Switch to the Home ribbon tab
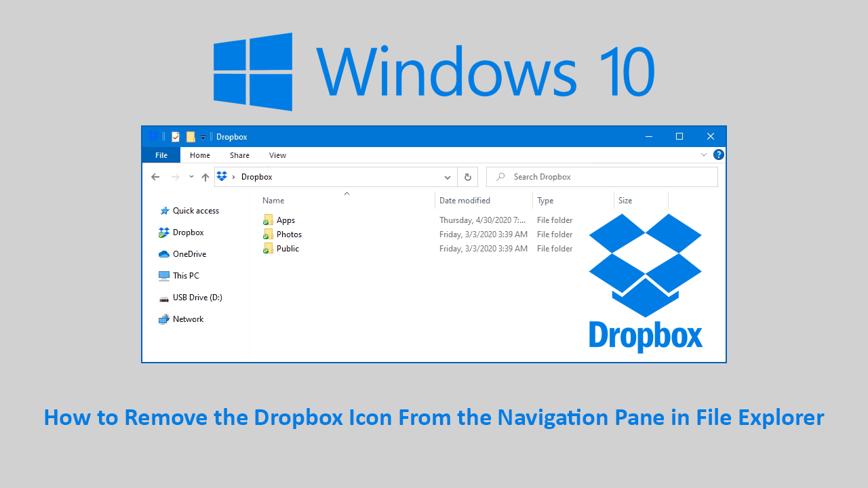Image resolution: width=868 pixels, height=488 pixels. pos(200,155)
